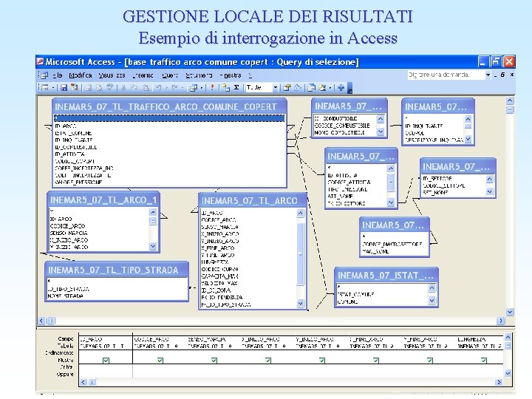Viewport: 532px width, 399px height.
Task: Select SET_NOME field in the settore table
Action: tap(435, 192)
